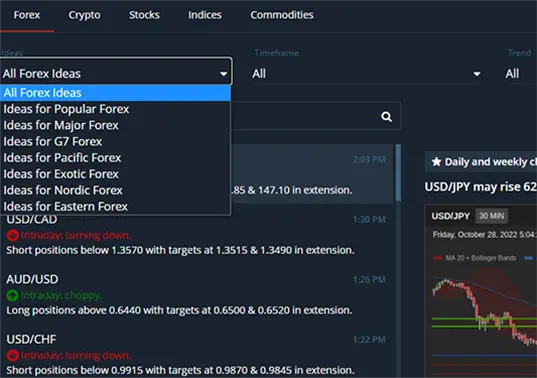Open the Stocks tab
Image resolution: width=537 pixels, height=378 pixels.
tap(144, 15)
